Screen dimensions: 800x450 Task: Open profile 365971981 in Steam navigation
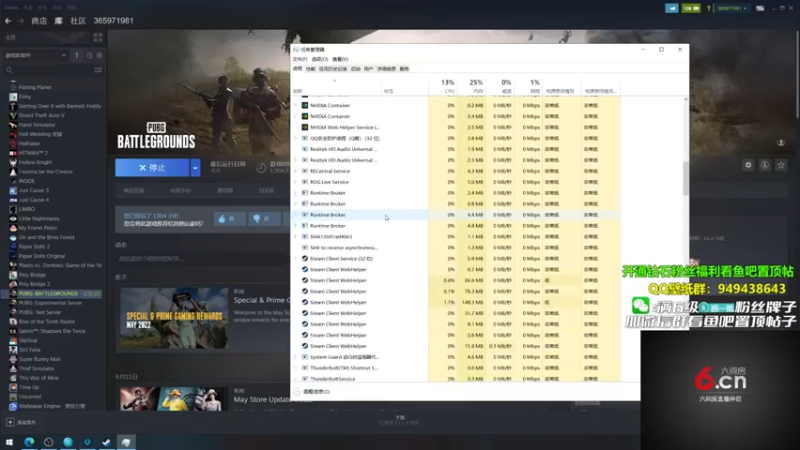coord(113,21)
